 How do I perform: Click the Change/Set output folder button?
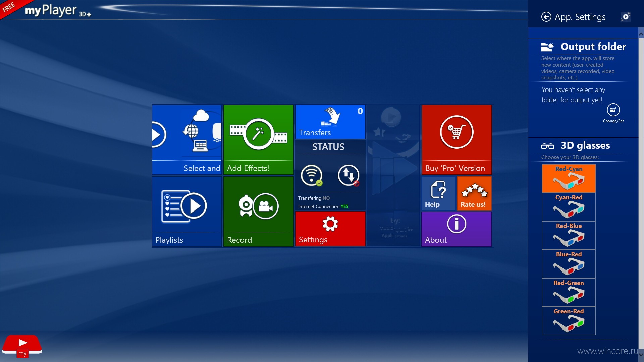(x=613, y=113)
